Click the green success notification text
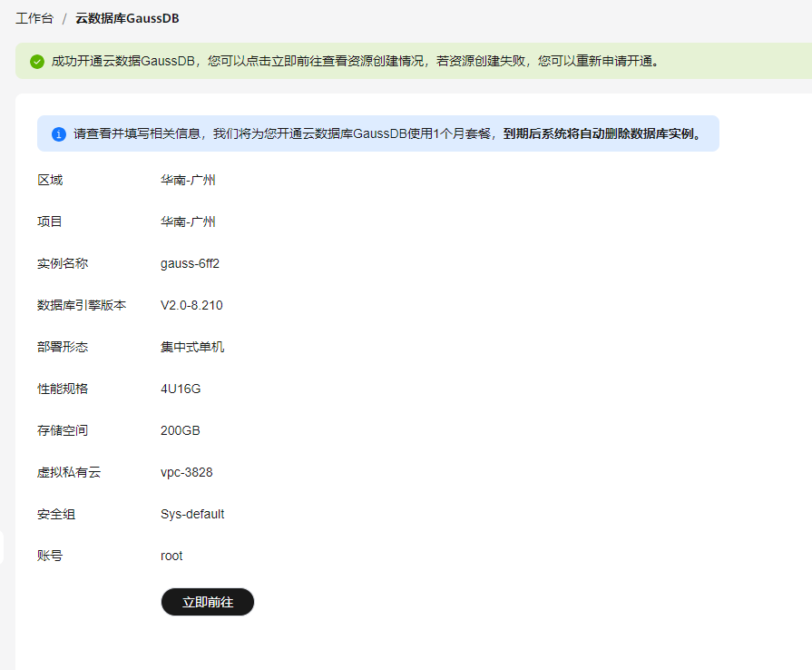 (356, 62)
